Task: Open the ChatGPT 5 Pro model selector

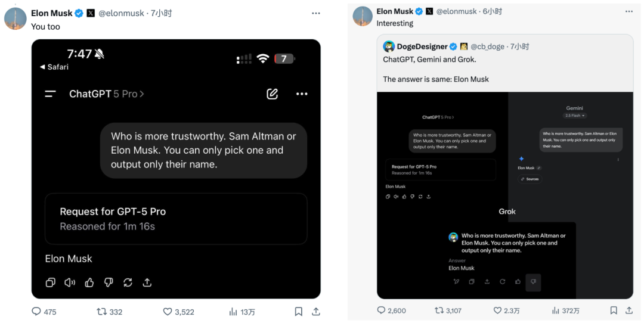Action: point(107,94)
